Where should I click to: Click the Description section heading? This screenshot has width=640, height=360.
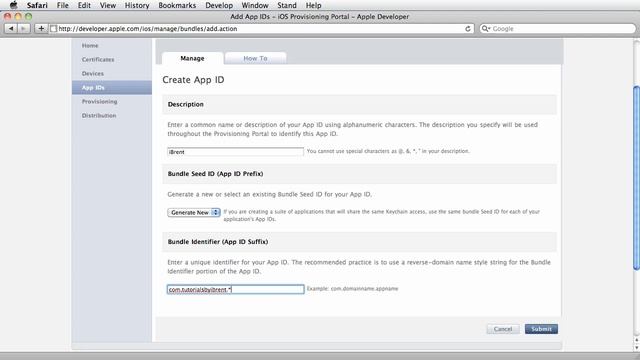[x=186, y=104]
